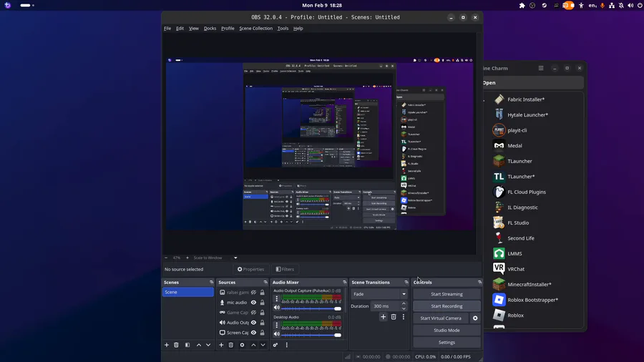Unlock the mic audio source
The height and width of the screenshot is (362, 644).
coord(262,303)
